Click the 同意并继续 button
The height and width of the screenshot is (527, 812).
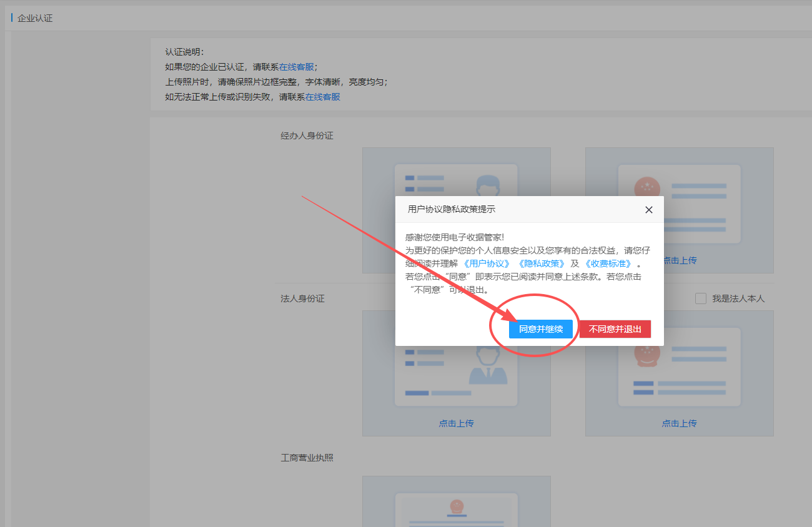tap(540, 329)
